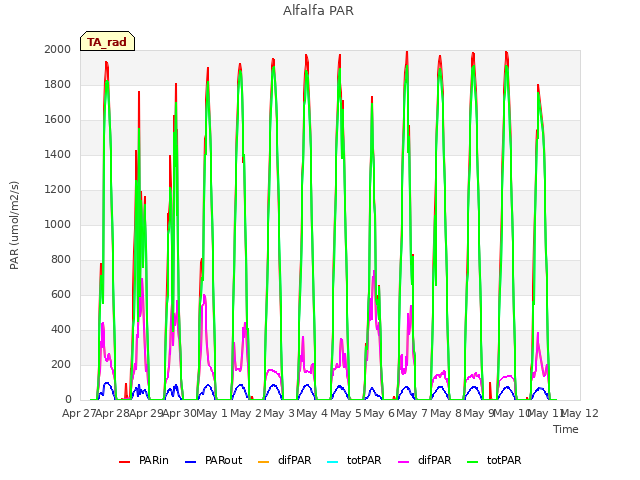The height and width of the screenshot is (480, 640).
Task: Click the TA_rad label box
Action: pyautogui.click(x=107, y=41)
